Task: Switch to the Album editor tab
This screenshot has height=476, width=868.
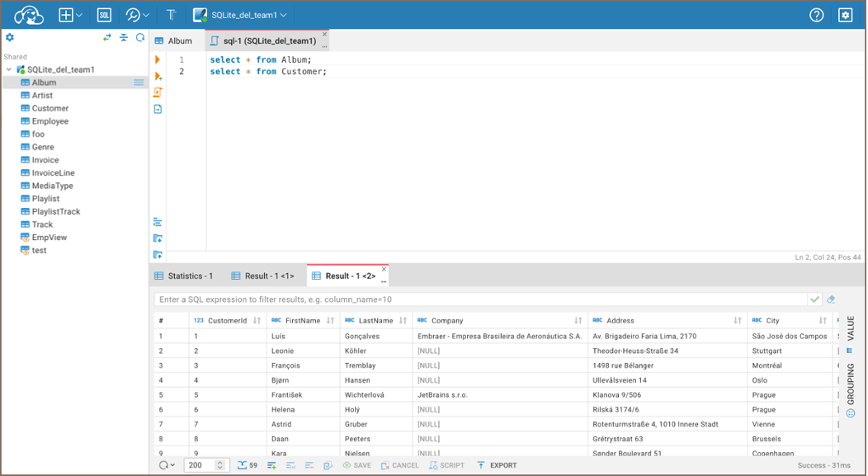Action: (174, 41)
